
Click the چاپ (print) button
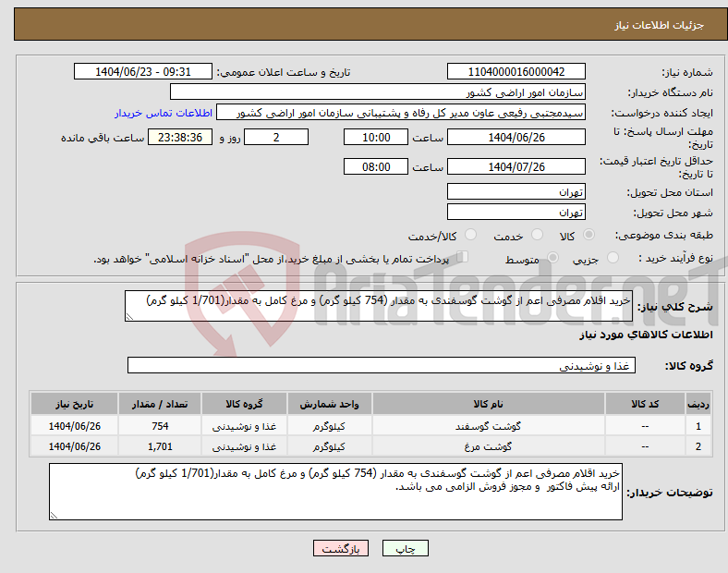[x=405, y=548]
